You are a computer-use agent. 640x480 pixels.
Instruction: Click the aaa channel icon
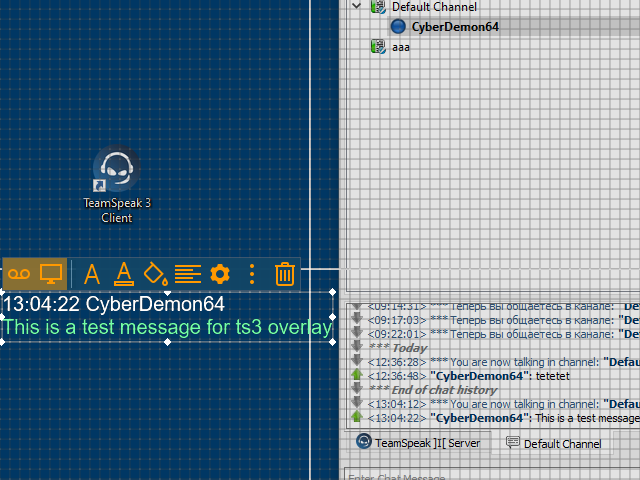[378, 47]
